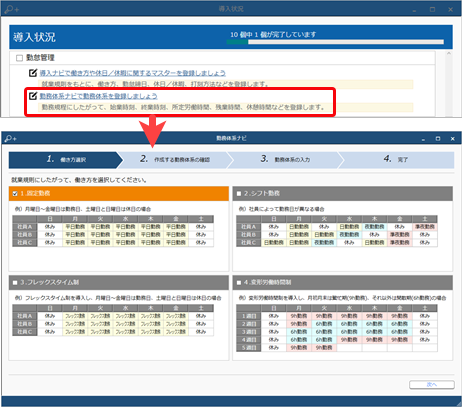The width and height of the screenshot is (462, 407).
Task: Click edit icon beside 導入ナビ master link
Action: click(x=33, y=73)
